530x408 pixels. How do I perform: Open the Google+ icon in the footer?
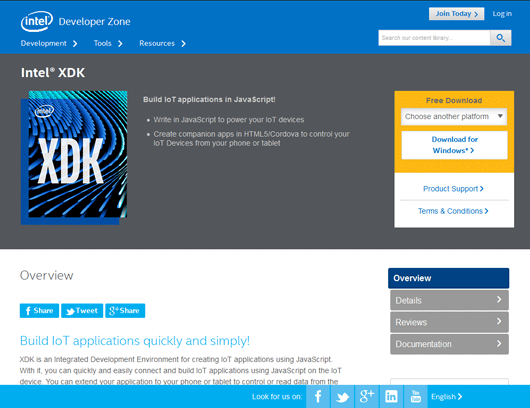pyautogui.click(x=367, y=397)
